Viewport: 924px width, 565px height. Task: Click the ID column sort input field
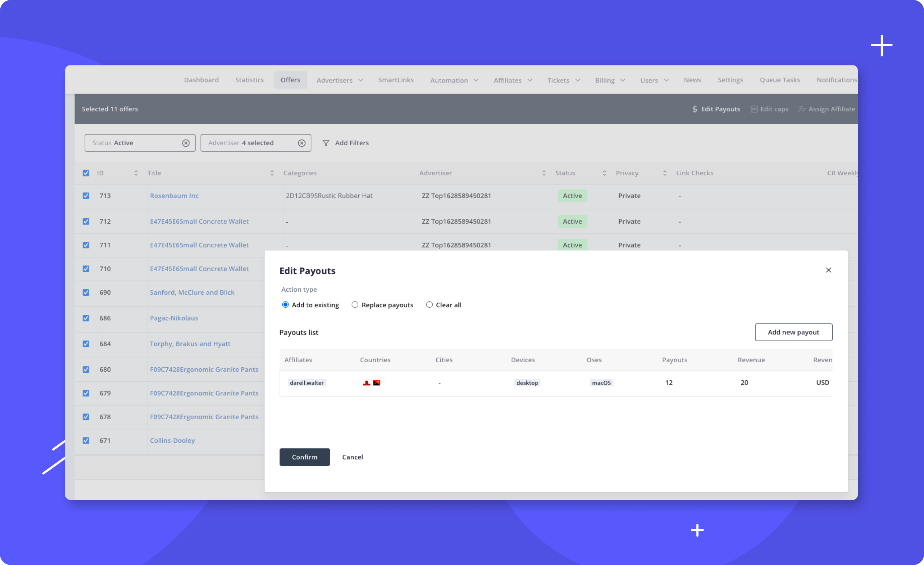[135, 173]
